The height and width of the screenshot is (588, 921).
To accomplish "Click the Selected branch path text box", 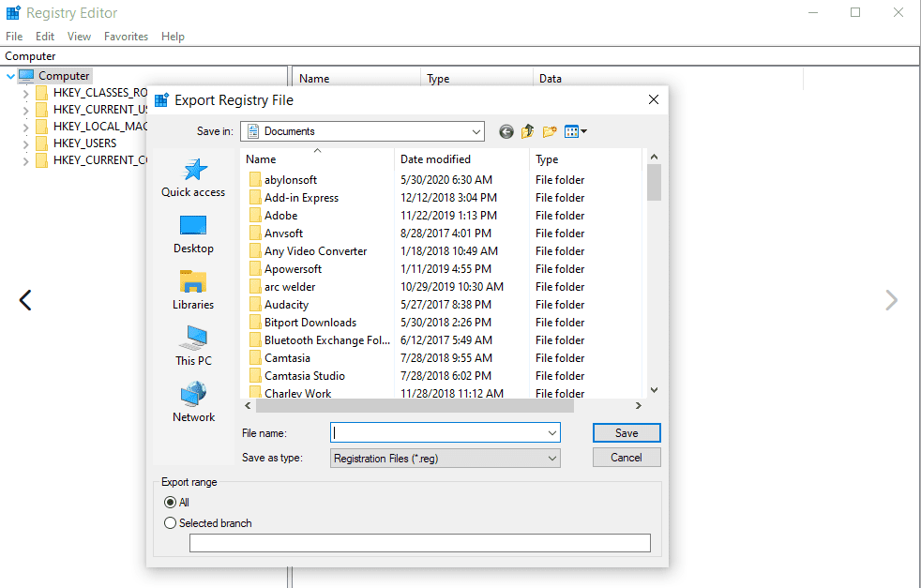I will tap(420, 543).
